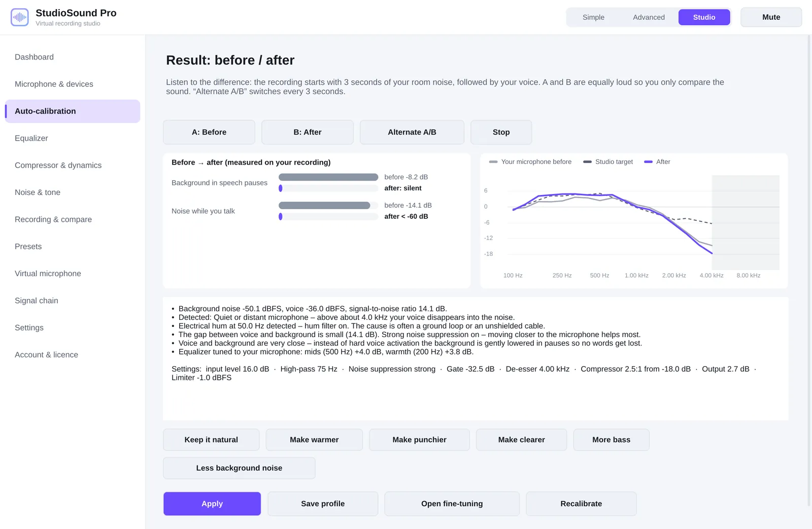
Task: Mute the audio output
Action: click(771, 17)
